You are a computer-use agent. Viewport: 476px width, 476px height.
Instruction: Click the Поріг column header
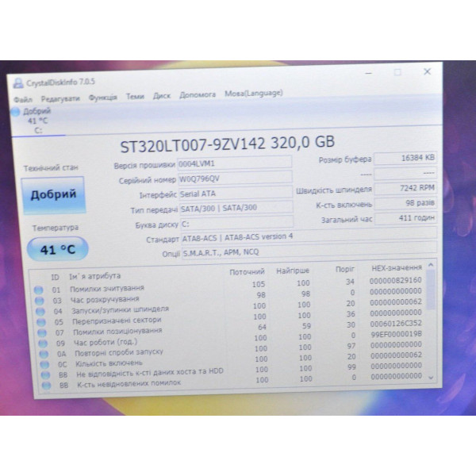pyautogui.click(x=345, y=269)
